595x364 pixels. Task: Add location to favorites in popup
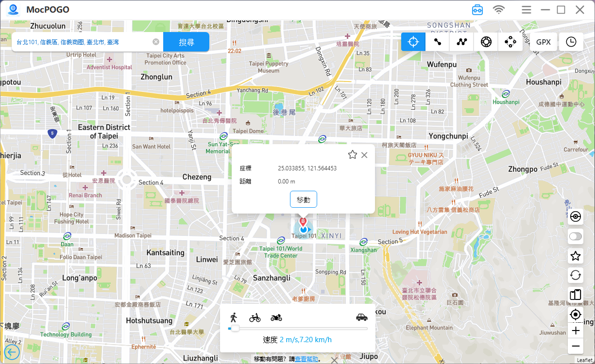353,155
